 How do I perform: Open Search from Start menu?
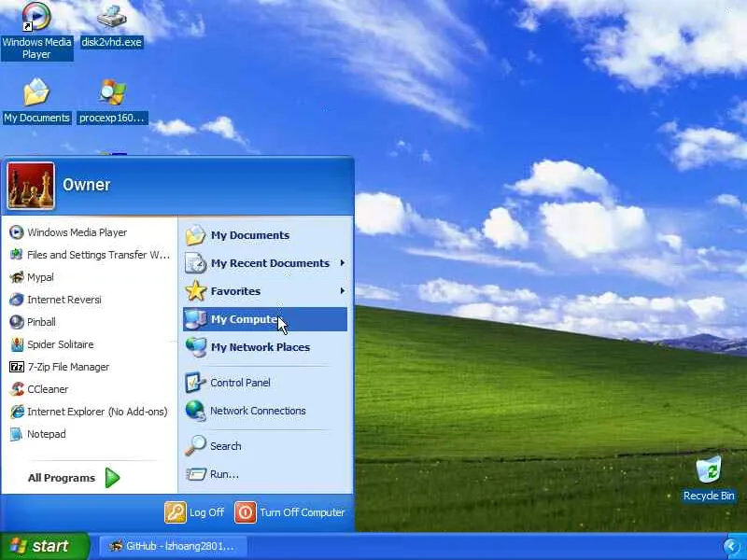pos(265,446)
